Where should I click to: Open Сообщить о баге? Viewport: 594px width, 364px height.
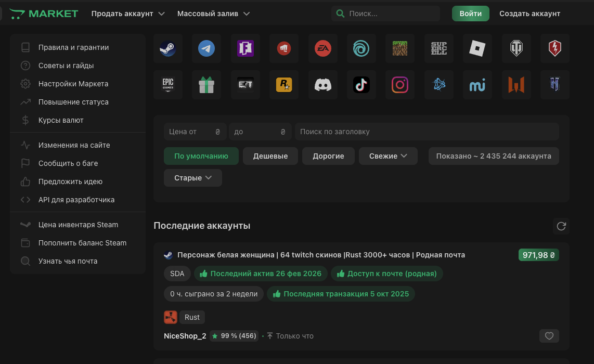[78, 163]
